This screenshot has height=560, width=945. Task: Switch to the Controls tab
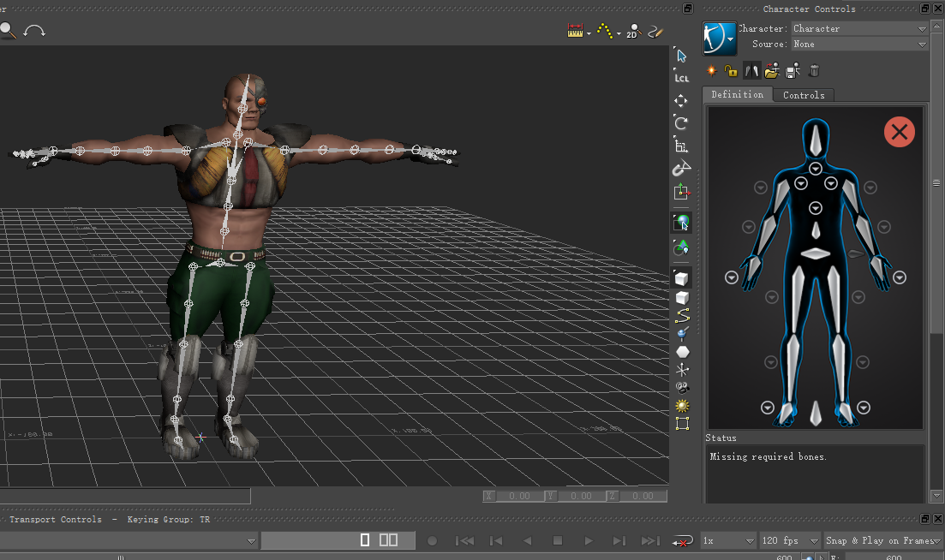click(x=804, y=95)
